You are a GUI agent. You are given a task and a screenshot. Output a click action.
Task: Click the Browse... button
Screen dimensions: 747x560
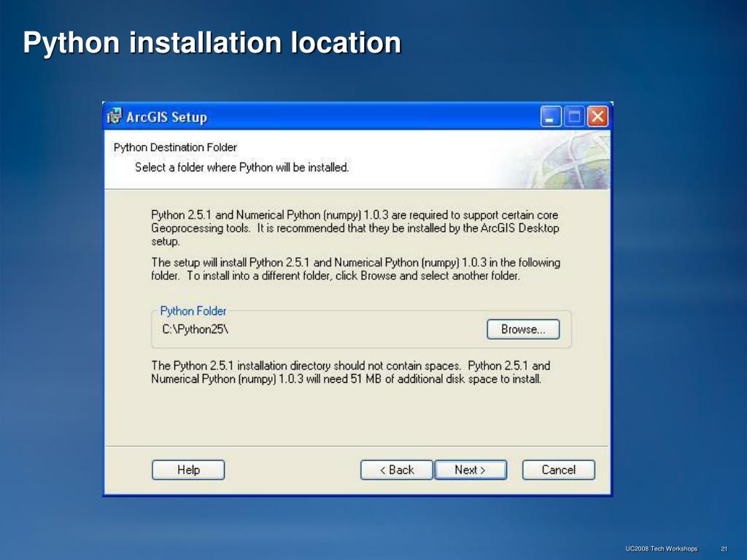(x=523, y=329)
